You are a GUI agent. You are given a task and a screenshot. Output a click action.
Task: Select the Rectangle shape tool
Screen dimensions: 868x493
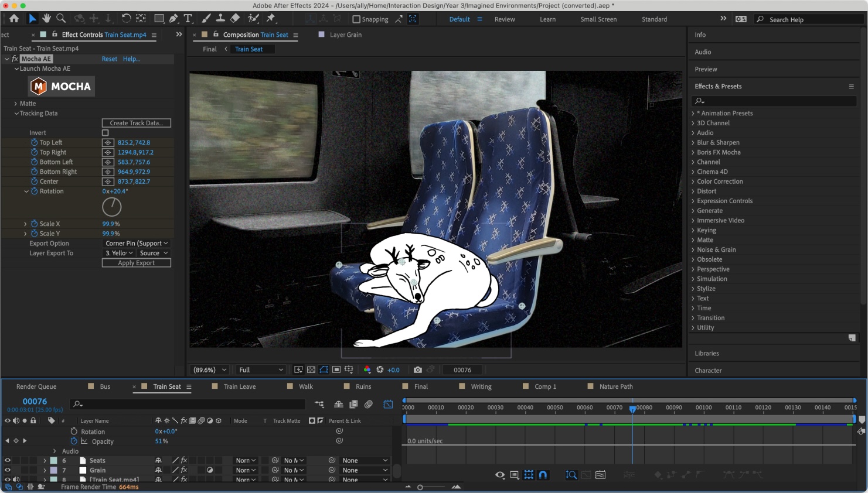(159, 19)
